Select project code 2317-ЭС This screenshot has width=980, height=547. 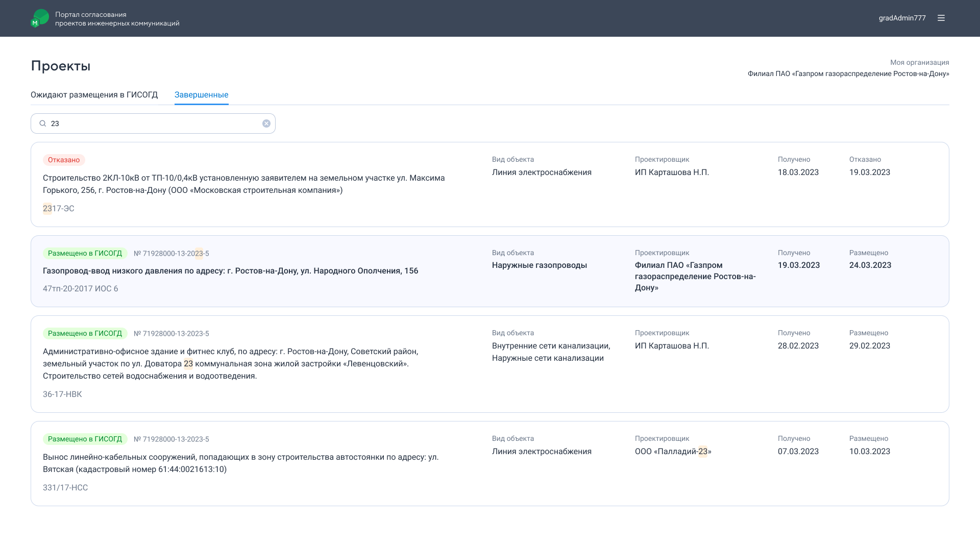point(59,209)
